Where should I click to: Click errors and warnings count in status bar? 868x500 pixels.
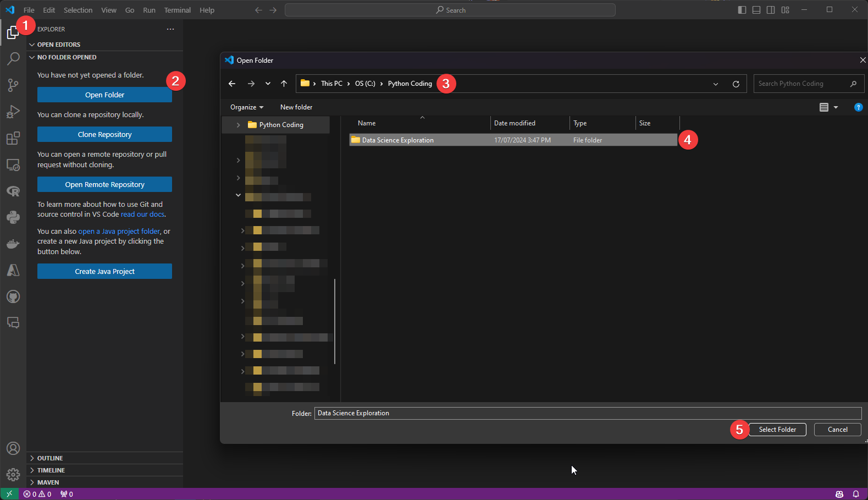(x=37, y=494)
